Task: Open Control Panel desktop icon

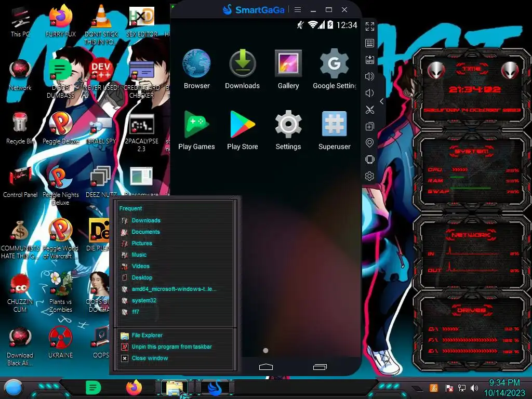Action: click(20, 182)
